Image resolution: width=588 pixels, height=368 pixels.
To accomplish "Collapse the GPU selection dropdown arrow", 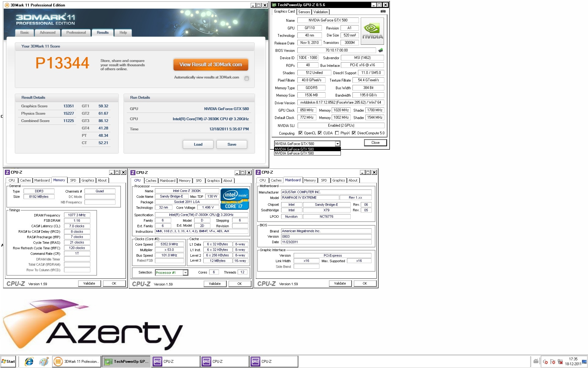I will pos(337,144).
